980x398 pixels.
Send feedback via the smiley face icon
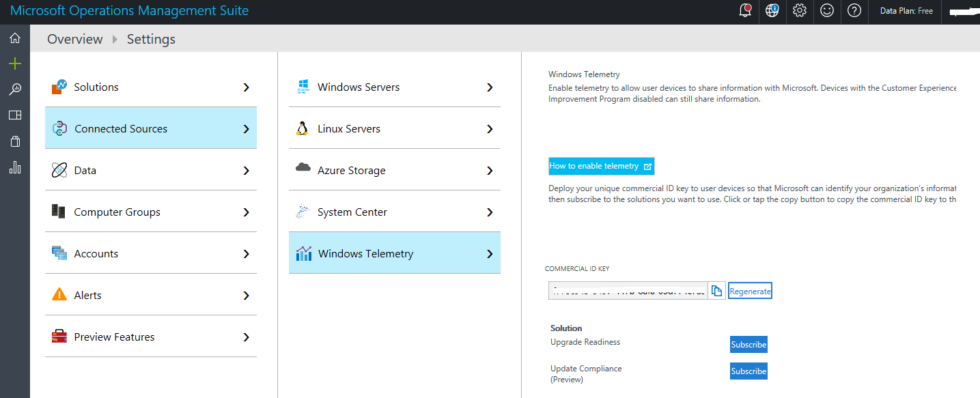[827, 11]
